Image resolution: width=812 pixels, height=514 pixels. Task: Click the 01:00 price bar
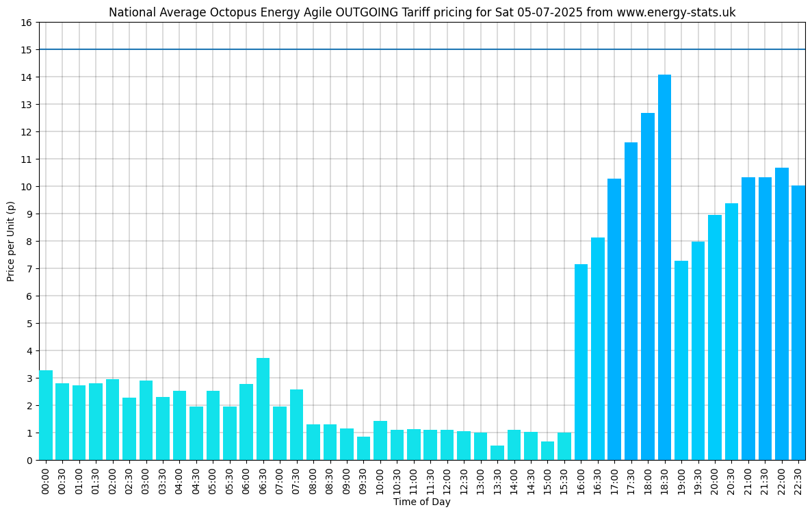[x=79, y=423]
